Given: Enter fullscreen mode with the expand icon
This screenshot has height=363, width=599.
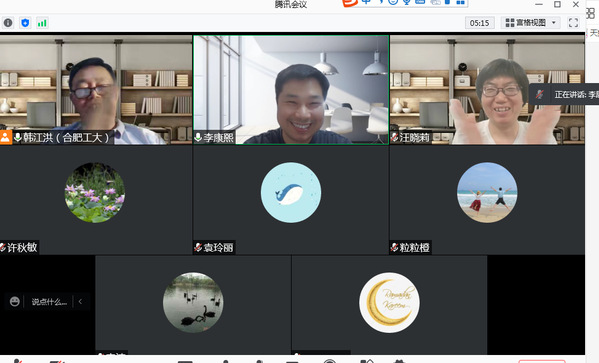Looking at the screenshot, I should (573, 23).
